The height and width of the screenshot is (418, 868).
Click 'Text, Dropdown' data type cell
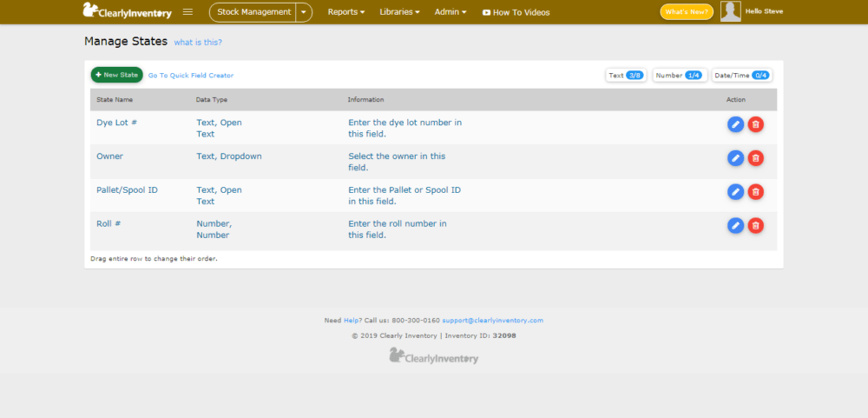(229, 156)
